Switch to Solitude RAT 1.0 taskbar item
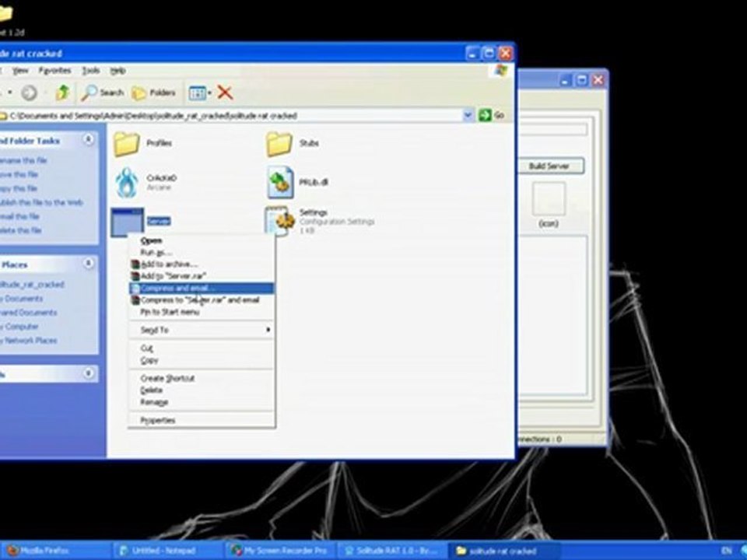 (x=392, y=551)
